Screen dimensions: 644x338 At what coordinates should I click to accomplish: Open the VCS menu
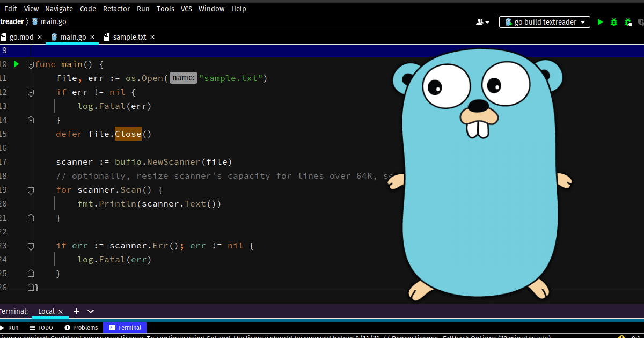click(186, 9)
